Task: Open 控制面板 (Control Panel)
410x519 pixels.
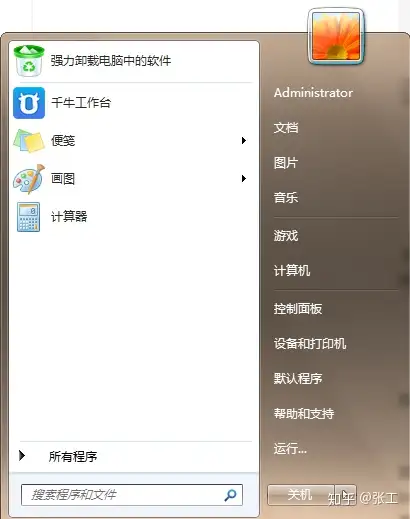Action: 298,309
